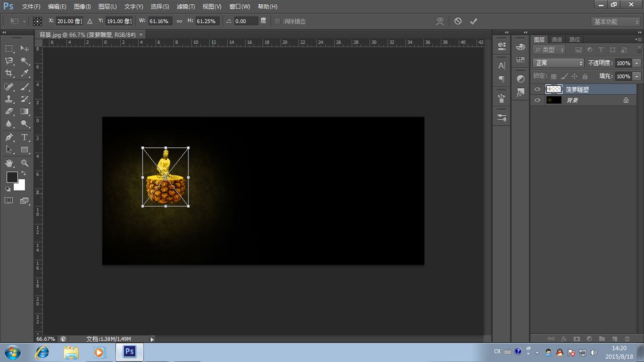This screenshot has height=362, width=644.
Task: Click the W width percentage field
Action: (160, 21)
